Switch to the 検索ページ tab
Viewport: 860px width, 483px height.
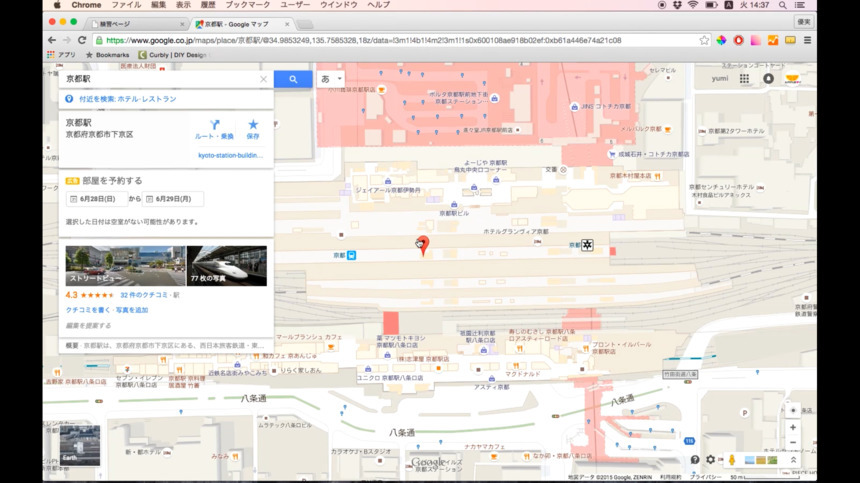[137, 24]
